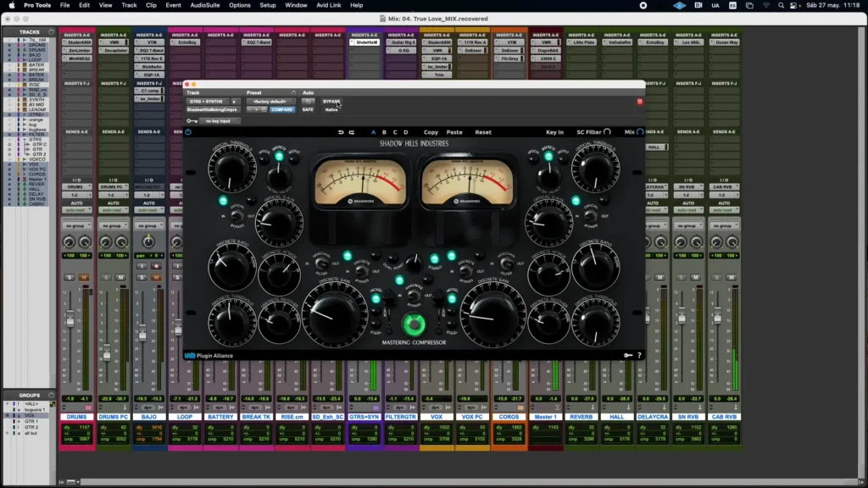Open the Tracks list options menu
Image resolution: width=868 pixels, height=488 pixels.
tap(51, 32)
